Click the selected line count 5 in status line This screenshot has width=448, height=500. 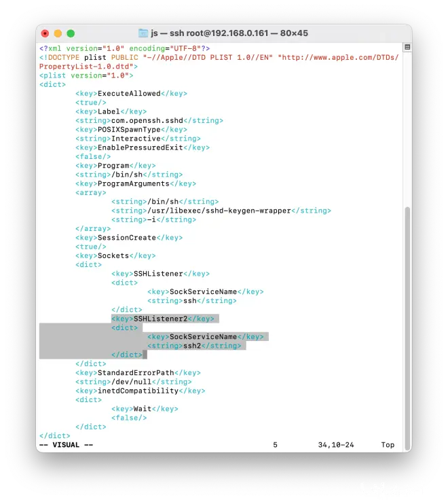276,445
